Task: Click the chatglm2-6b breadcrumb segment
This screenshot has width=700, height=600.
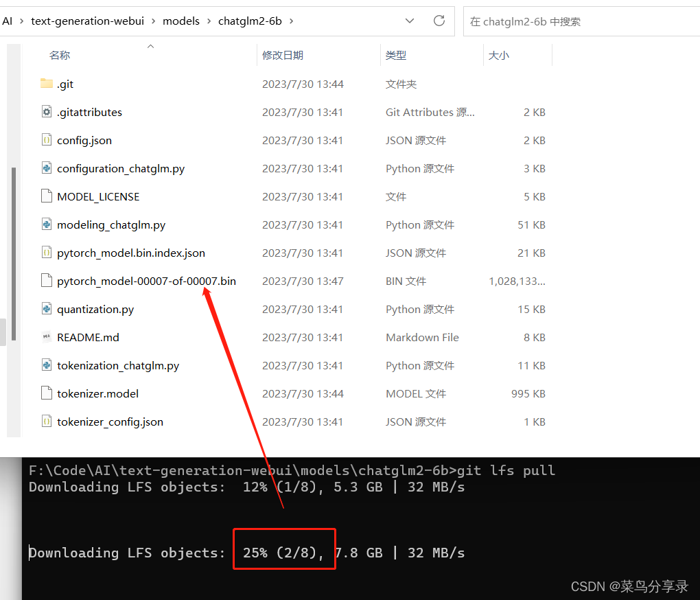Action: tap(250, 21)
